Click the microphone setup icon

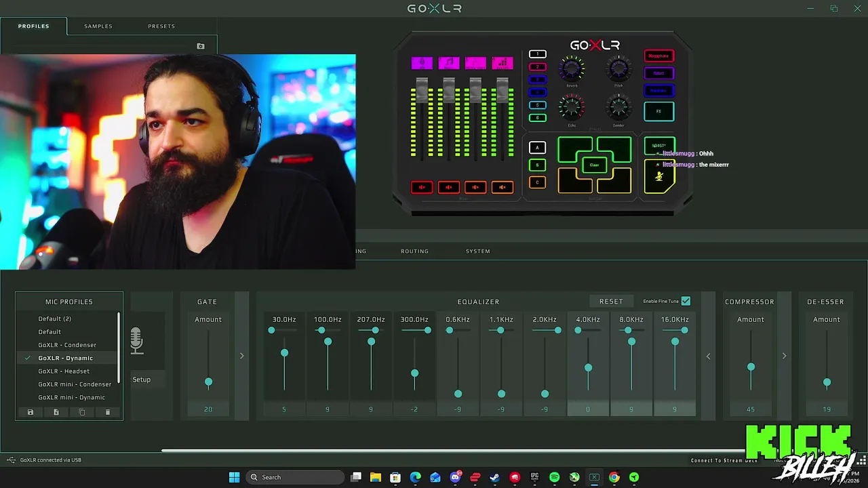(136, 341)
